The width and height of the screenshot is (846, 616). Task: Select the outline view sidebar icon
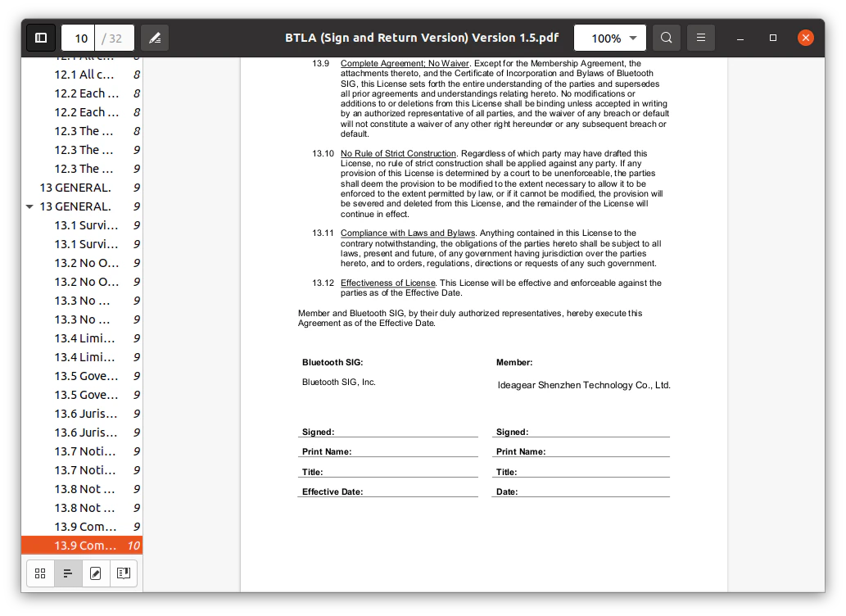click(x=68, y=573)
